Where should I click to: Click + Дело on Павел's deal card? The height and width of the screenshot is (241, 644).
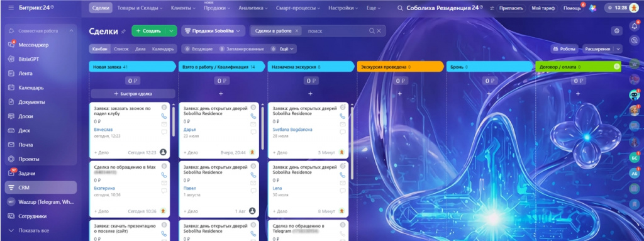click(191, 211)
